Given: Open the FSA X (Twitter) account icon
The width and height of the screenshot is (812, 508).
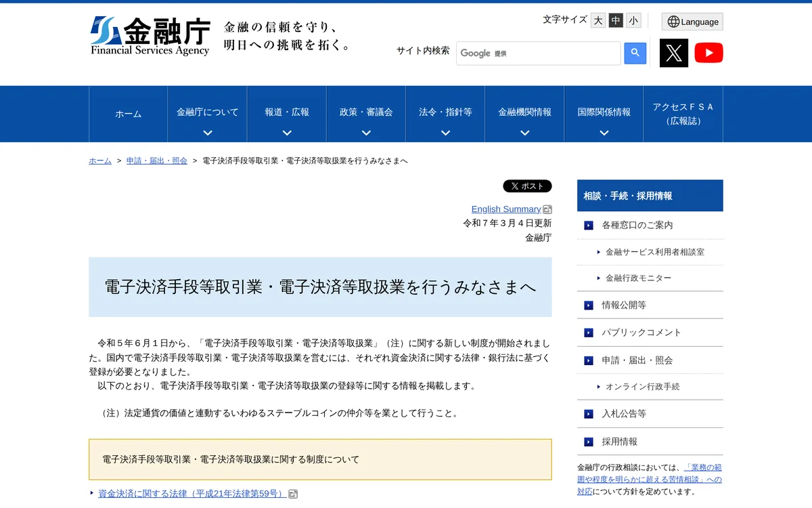Looking at the screenshot, I should point(674,53).
